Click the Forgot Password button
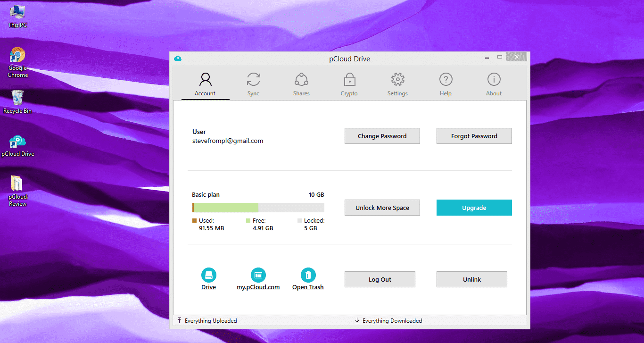The height and width of the screenshot is (343, 644). coord(474,136)
